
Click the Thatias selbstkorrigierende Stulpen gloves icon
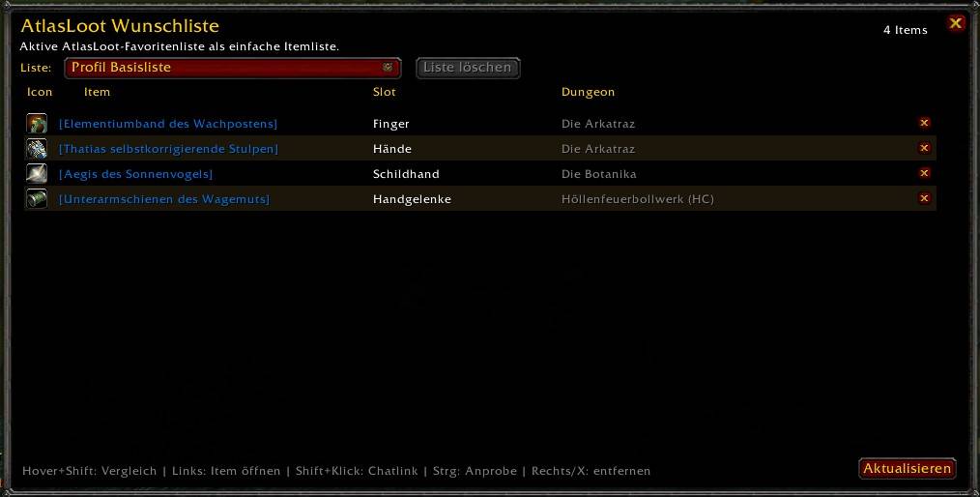37,148
